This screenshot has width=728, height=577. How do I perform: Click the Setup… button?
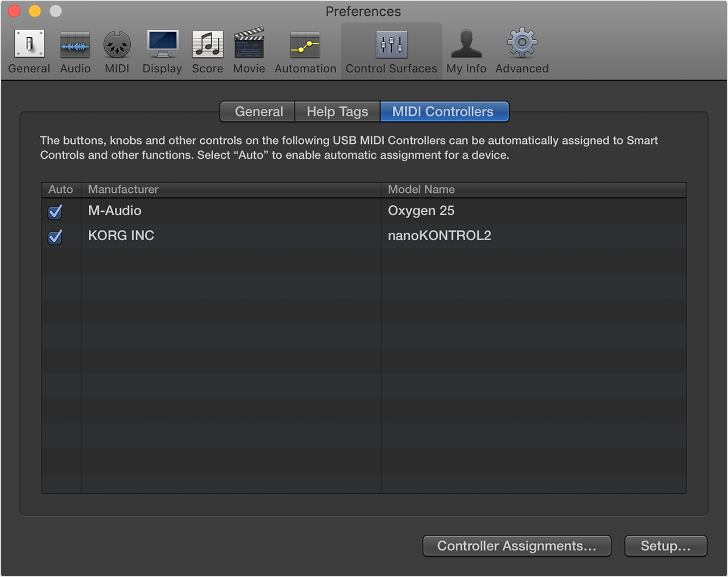pos(665,546)
